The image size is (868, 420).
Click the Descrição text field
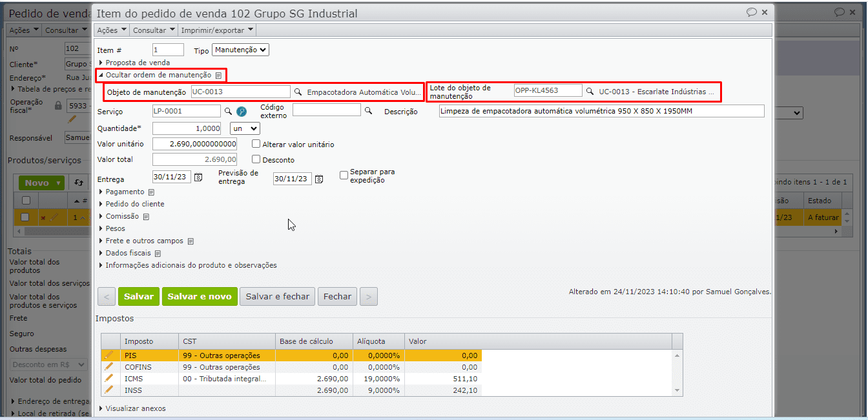601,111
